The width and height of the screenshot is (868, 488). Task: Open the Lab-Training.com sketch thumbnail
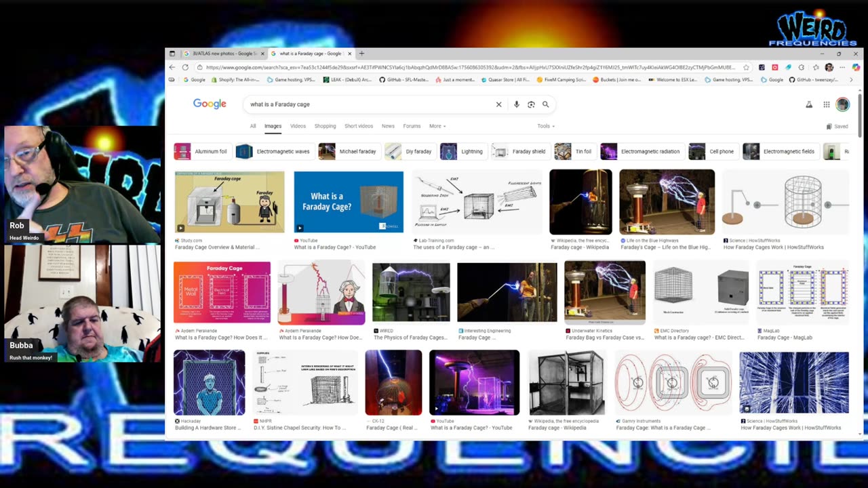[477, 202]
